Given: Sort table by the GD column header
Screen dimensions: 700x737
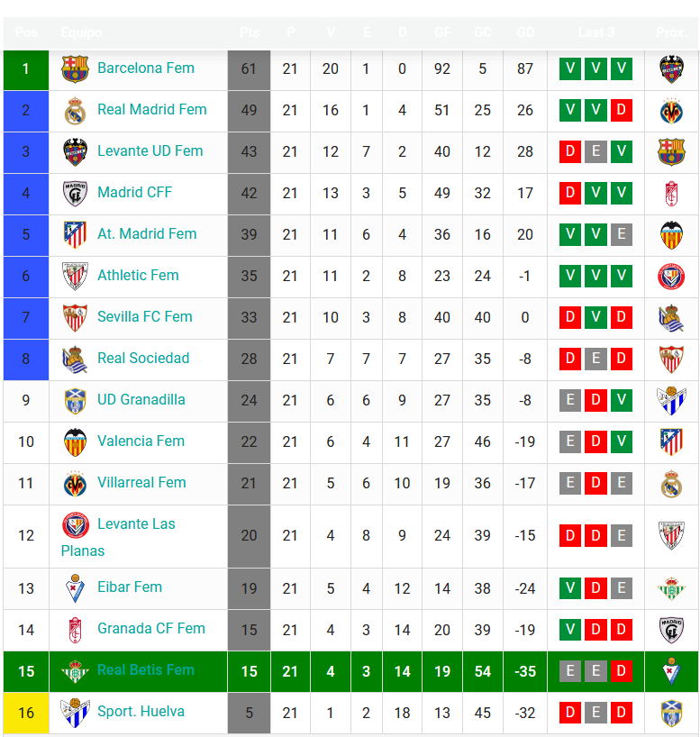Looking at the screenshot, I should 525,32.
